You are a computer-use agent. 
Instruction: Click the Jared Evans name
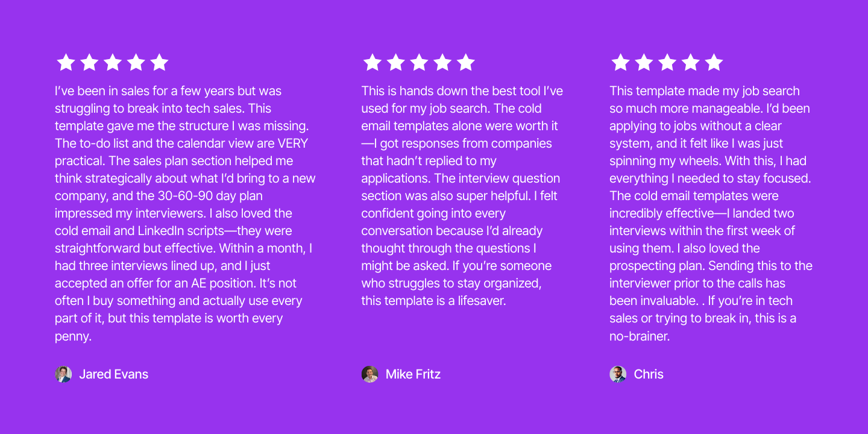click(x=114, y=374)
